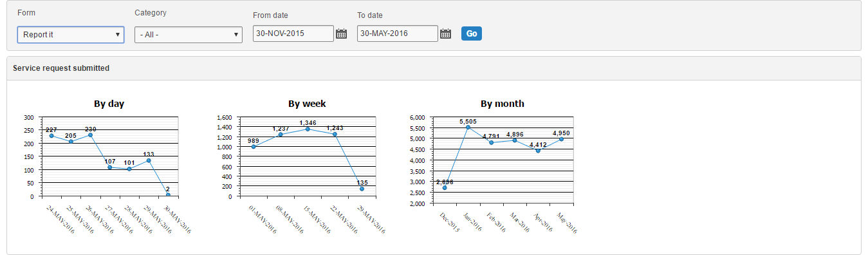The width and height of the screenshot is (868, 255).
Task: Click the 230 data point for 26-MAY-2016
Action: (91, 135)
